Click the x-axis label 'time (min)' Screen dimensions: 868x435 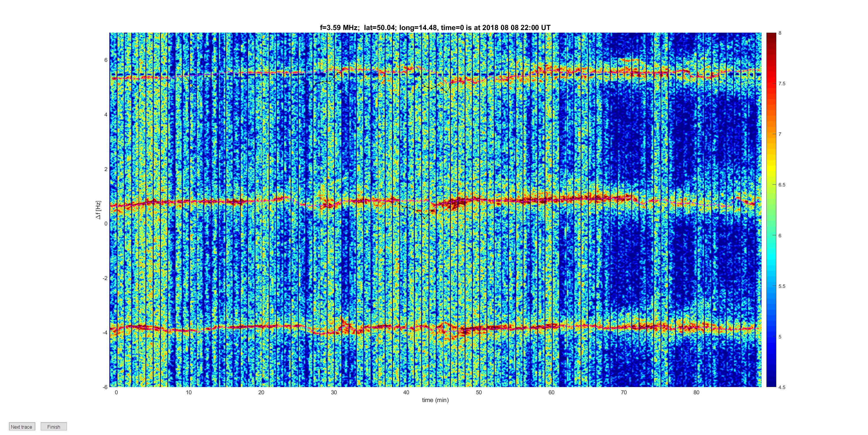(x=435, y=400)
